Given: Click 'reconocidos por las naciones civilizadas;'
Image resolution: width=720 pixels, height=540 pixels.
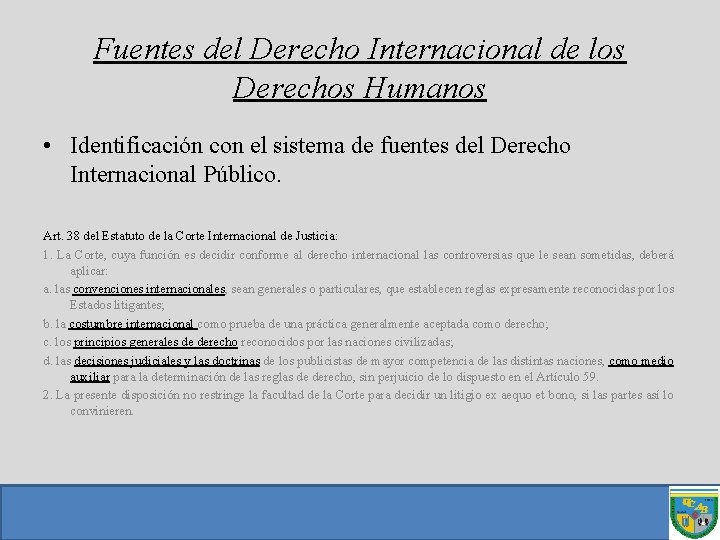Looking at the screenshot, I should pos(347,342).
